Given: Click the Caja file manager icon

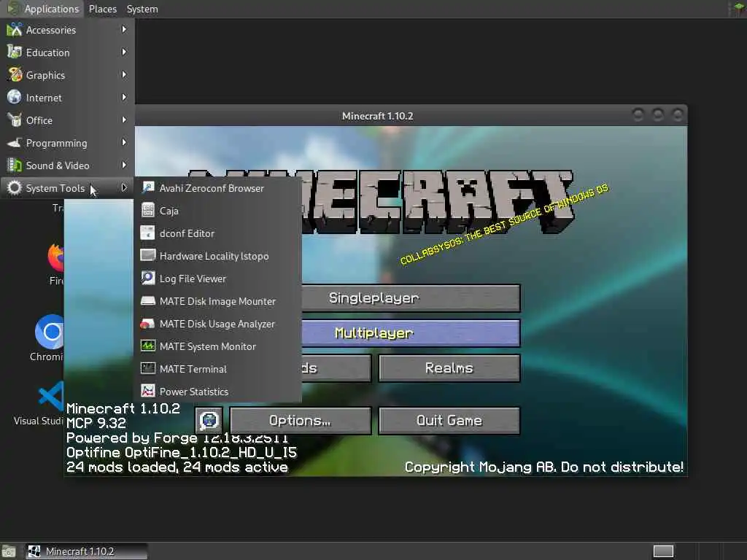Looking at the screenshot, I should tap(147, 210).
